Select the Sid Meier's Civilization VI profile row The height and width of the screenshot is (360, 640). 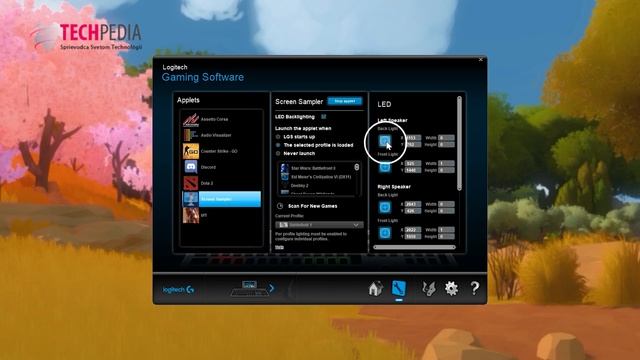coord(316,177)
